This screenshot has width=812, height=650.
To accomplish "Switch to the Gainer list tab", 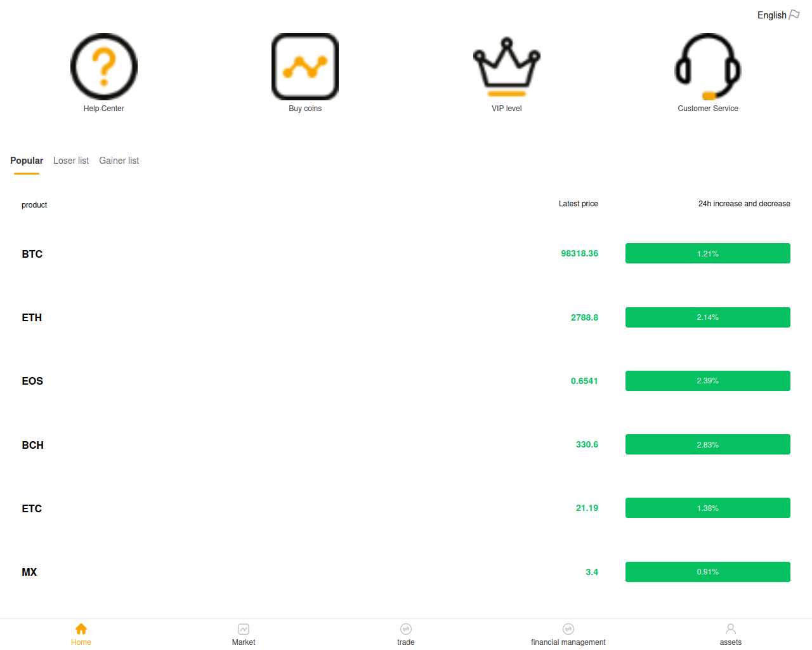I will coord(119,161).
